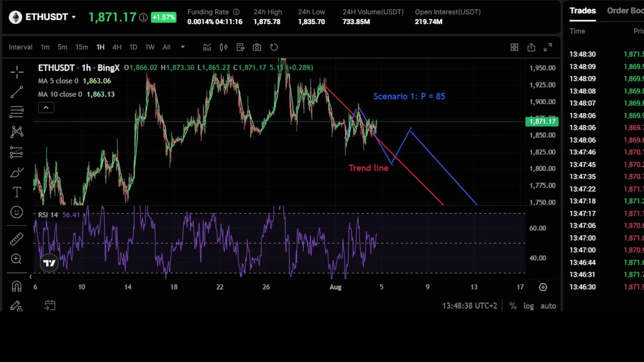Click the 13:46:30 trade row
This screenshot has height=362, width=644.
[x=606, y=287]
